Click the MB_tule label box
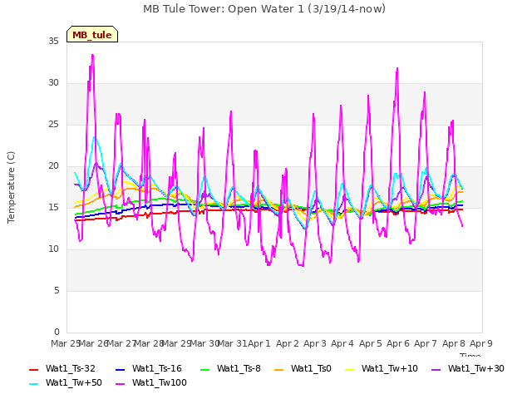Viewport: 532px width, 399px height. pos(92,34)
